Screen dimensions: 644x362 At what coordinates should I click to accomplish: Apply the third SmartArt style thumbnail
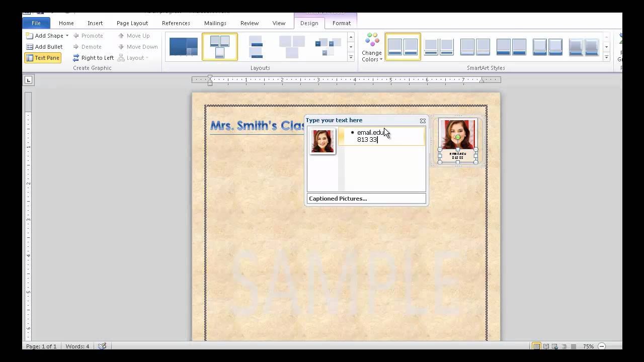pyautogui.click(x=475, y=47)
